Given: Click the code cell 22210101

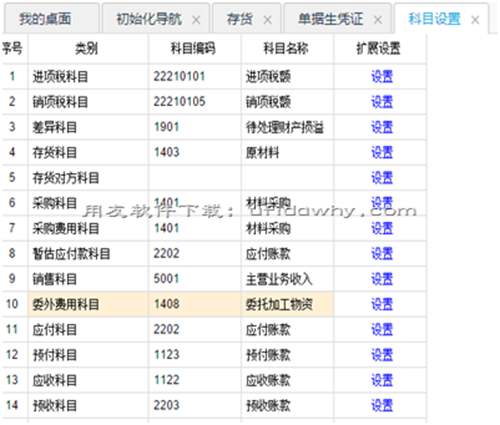Looking at the screenshot, I should click(195, 77).
